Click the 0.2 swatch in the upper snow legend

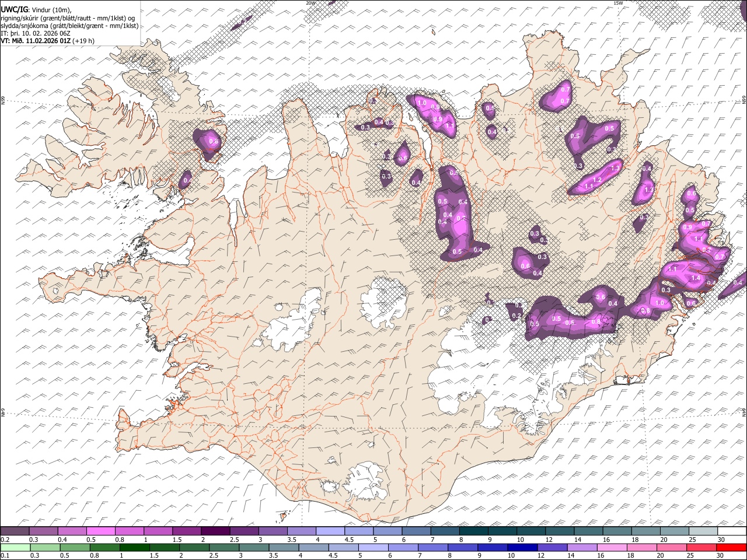(15, 531)
